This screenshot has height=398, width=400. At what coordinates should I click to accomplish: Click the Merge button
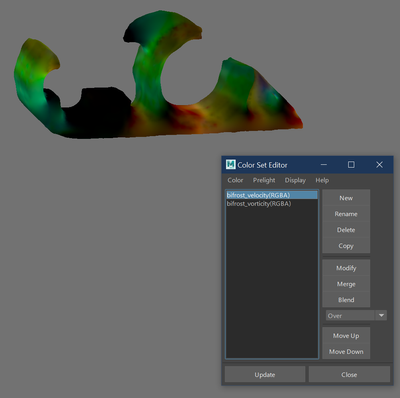[x=346, y=284]
